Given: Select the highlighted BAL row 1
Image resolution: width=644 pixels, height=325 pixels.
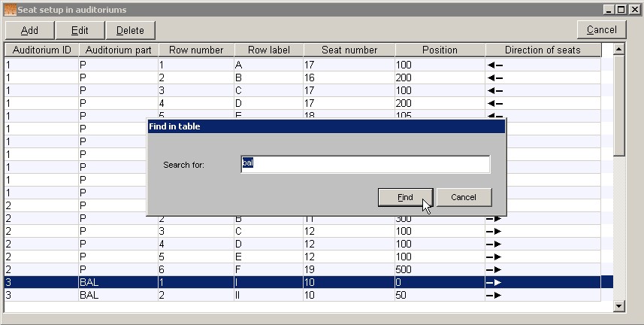Looking at the screenshot, I should pyautogui.click(x=301, y=282).
